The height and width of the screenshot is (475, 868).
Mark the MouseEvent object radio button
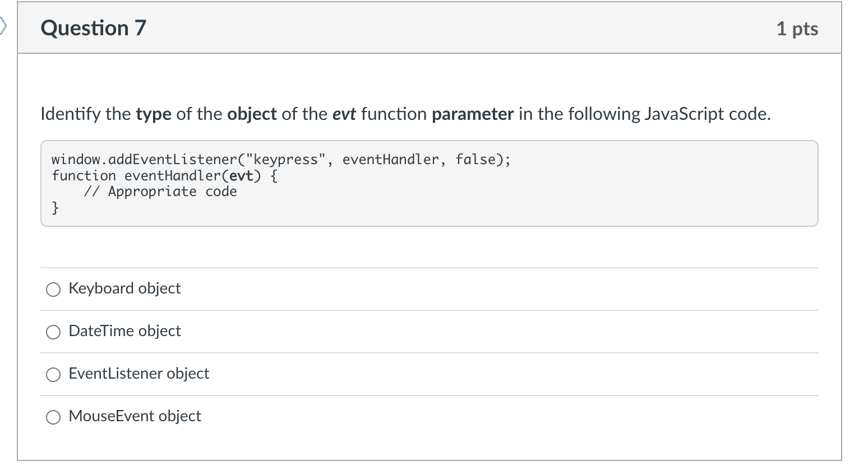pos(53,417)
